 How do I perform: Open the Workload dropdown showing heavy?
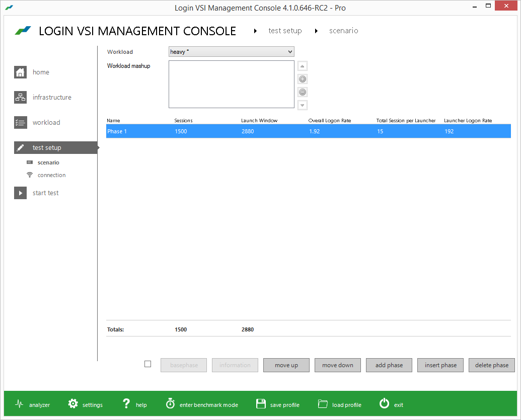click(231, 51)
